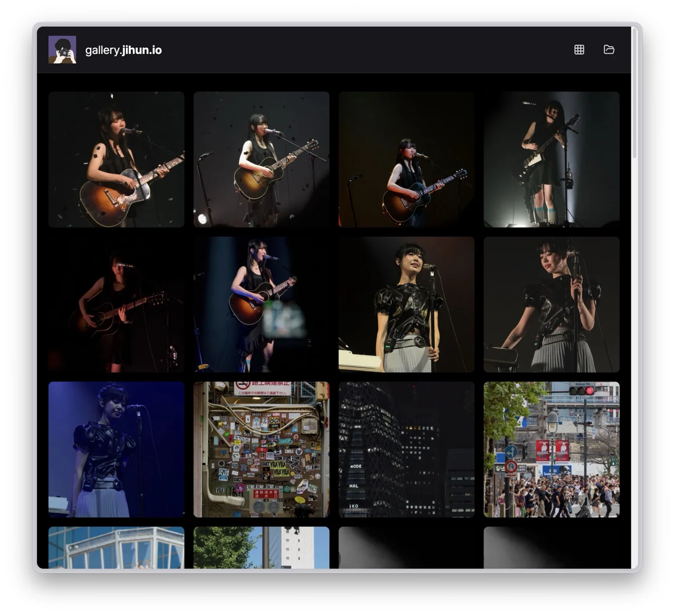
Task: Open night skyscraper buildings photo
Action: [x=407, y=449]
